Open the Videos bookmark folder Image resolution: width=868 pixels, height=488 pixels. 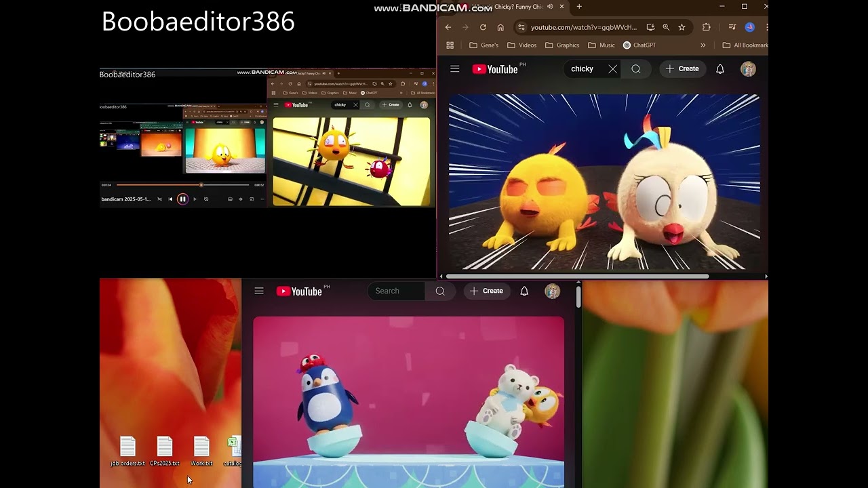(521, 45)
